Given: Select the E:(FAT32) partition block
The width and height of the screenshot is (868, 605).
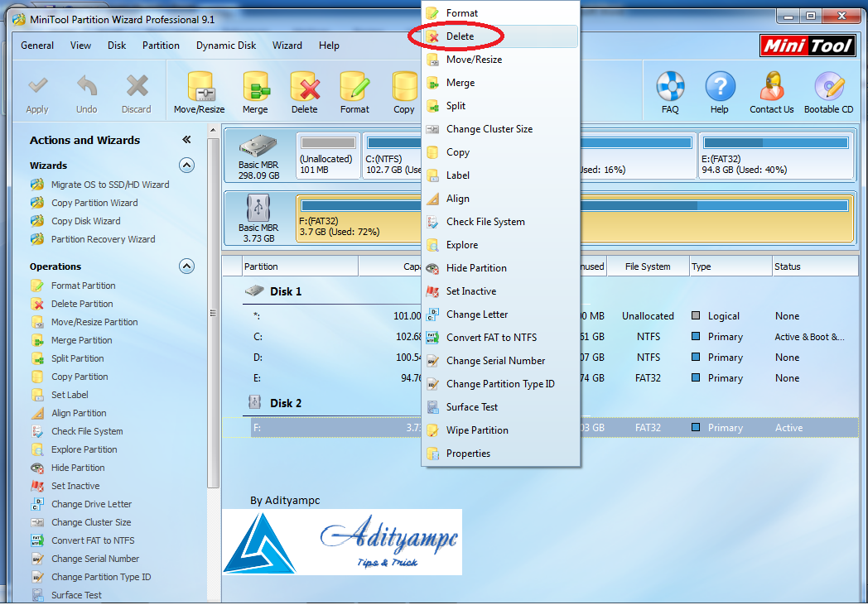Looking at the screenshot, I should (x=776, y=156).
